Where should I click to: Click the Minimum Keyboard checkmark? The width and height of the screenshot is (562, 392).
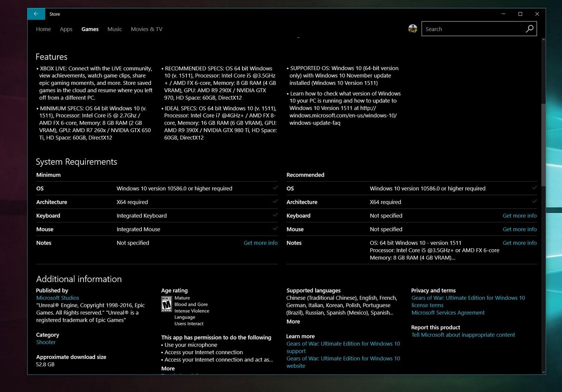coord(275,215)
